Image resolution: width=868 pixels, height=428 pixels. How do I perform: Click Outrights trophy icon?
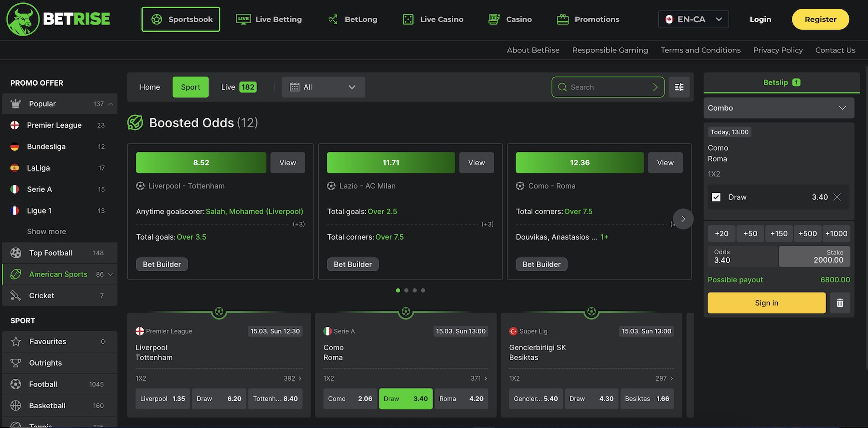(16, 363)
